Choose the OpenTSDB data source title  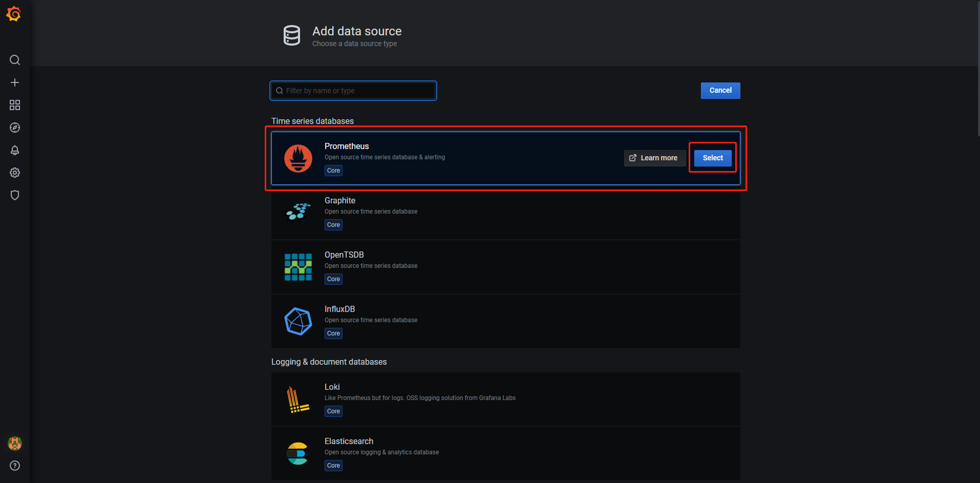point(344,255)
